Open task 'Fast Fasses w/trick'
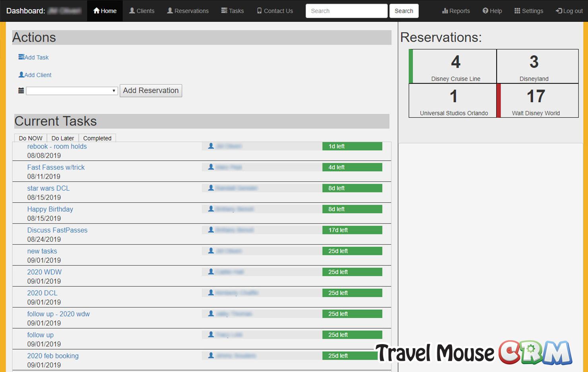588x372 pixels. (56, 167)
